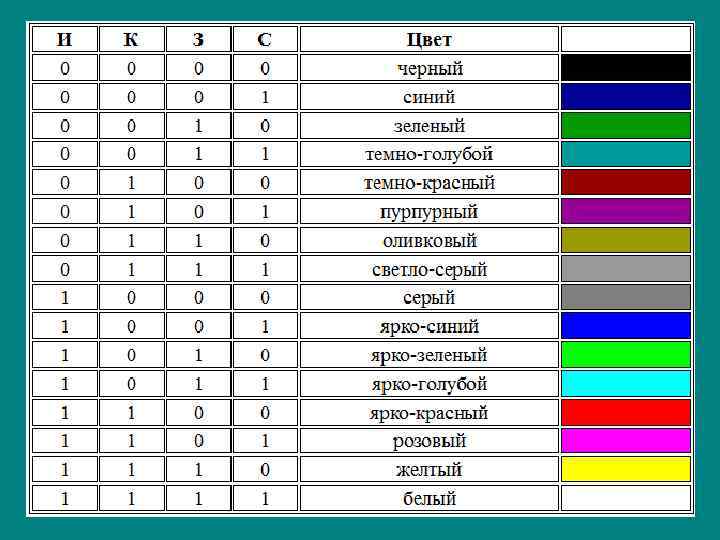The height and width of the screenshot is (540, 720).
Task: Click the К value in the темно-красный row
Action: 131,183
